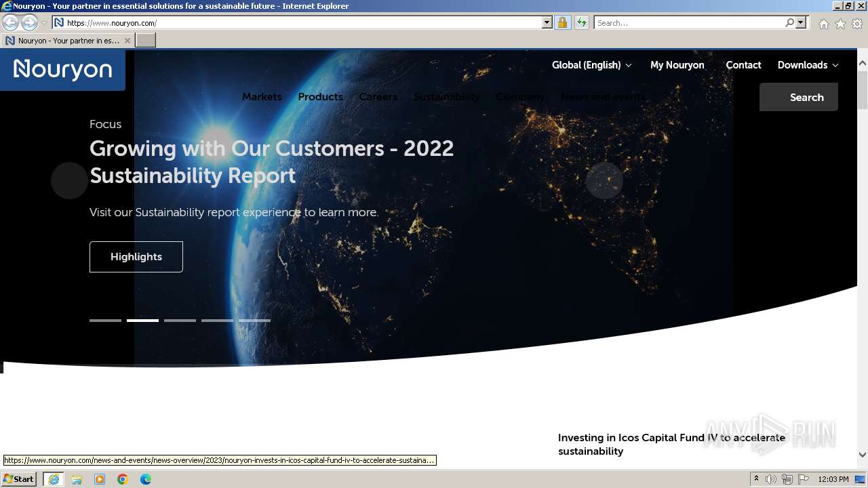Image resolution: width=868 pixels, height=488 pixels.
Task: Click the taskbar clock 12:03 PM
Action: [833, 479]
